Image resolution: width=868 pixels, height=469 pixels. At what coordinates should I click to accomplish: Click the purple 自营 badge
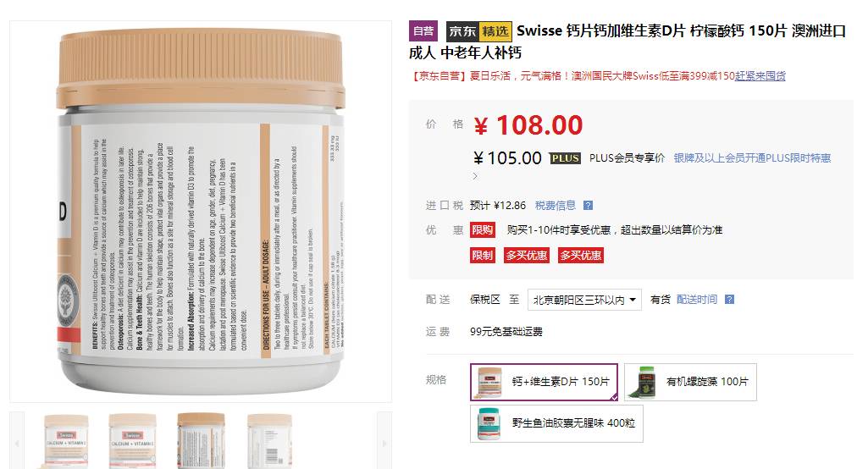(423, 31)
